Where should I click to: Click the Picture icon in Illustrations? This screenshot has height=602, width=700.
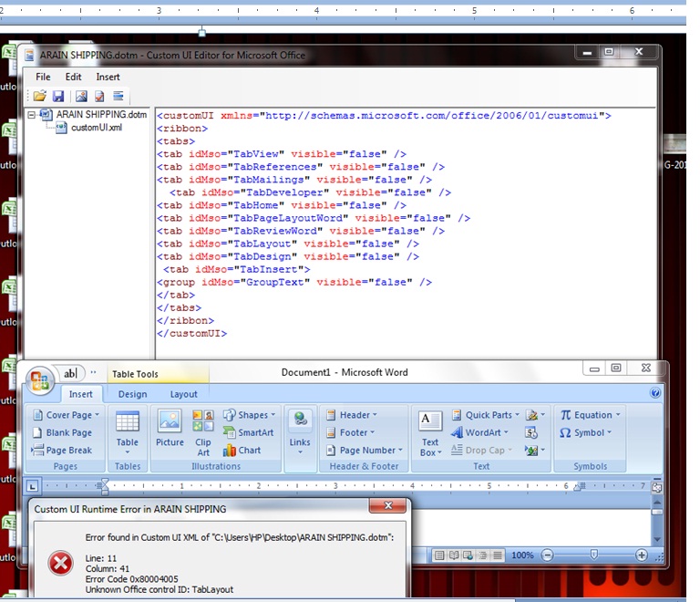(170, 430)
